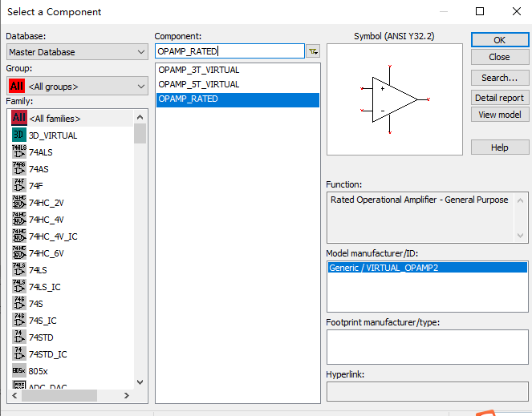Select the 74HC_4V_IC family icon
The image size is (532, 416).
[x=19, y=236]
